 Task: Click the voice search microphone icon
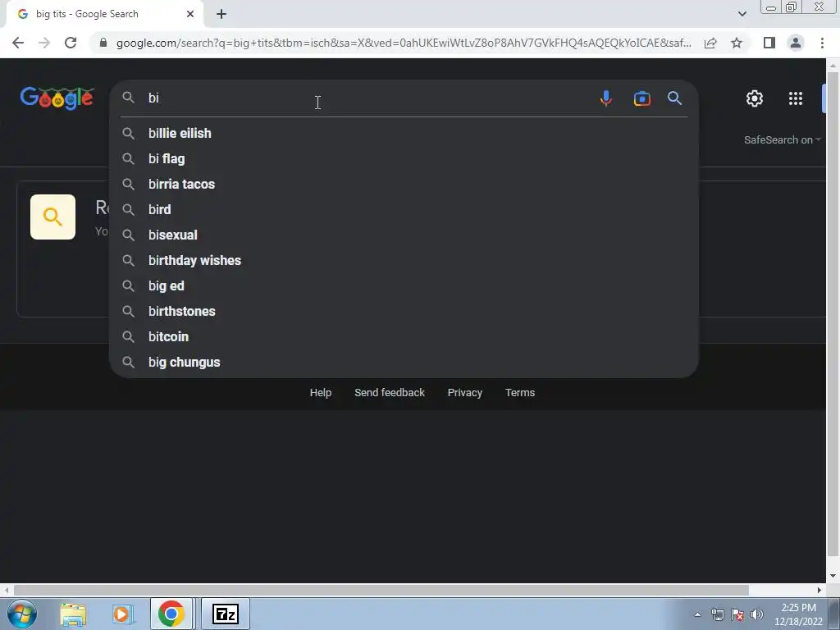[x=606, y=98]
